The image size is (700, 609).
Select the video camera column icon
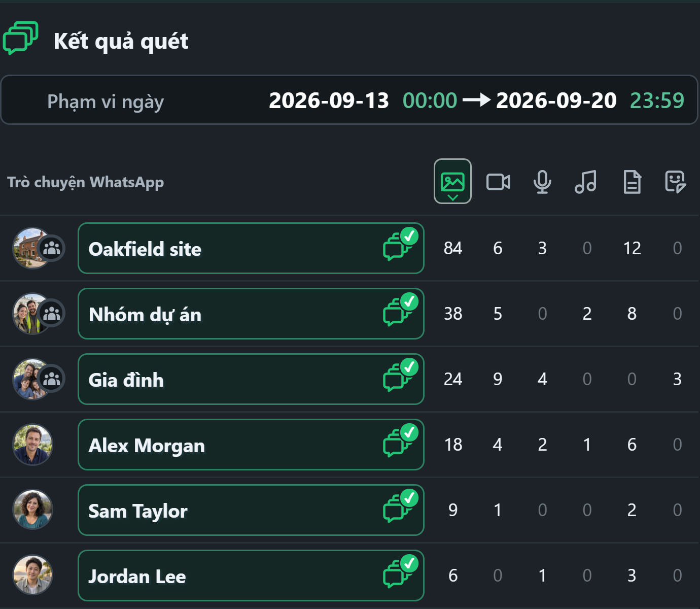pyautogui.click(x=498, y=182)
